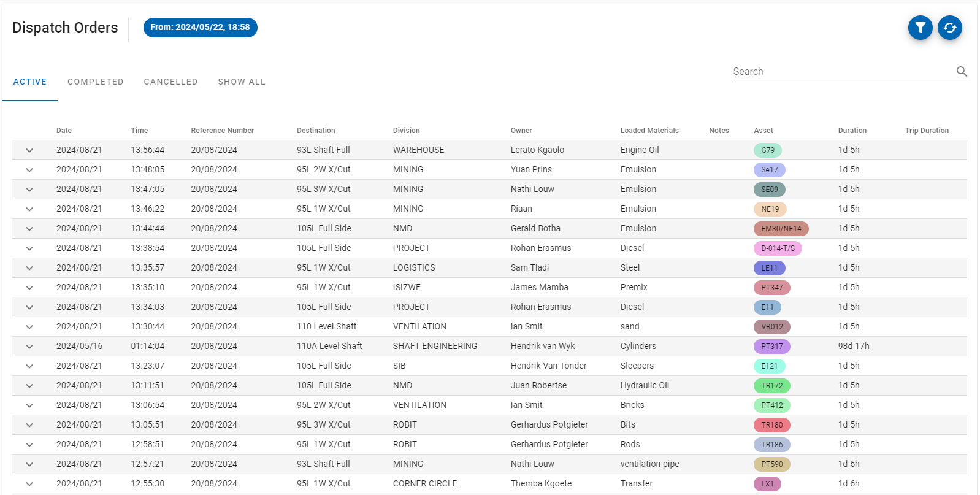This screenshot has width=980, height=495.
Task: Click the refresh orders button
Action: [x=949, y=28]
